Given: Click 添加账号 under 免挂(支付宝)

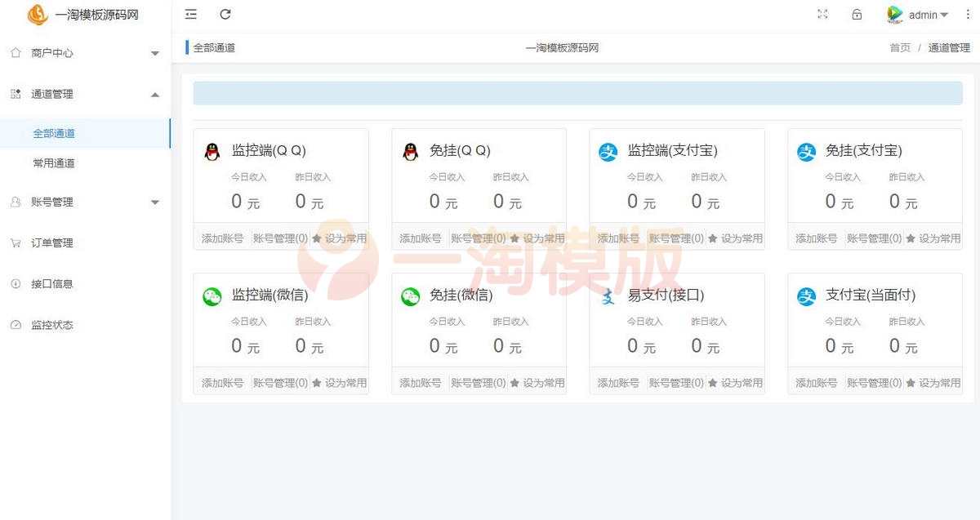Looking at the screenshot, I should [816, 238].
